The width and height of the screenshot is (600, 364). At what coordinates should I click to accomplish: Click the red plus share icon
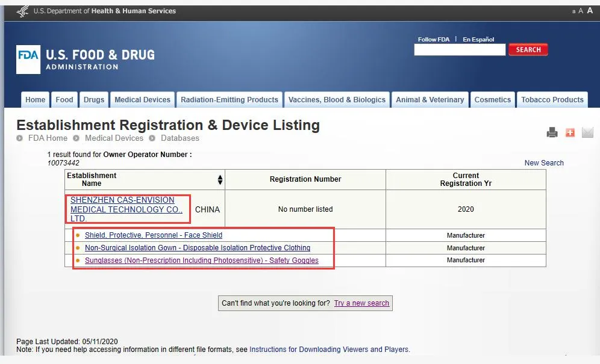(570, 132)
